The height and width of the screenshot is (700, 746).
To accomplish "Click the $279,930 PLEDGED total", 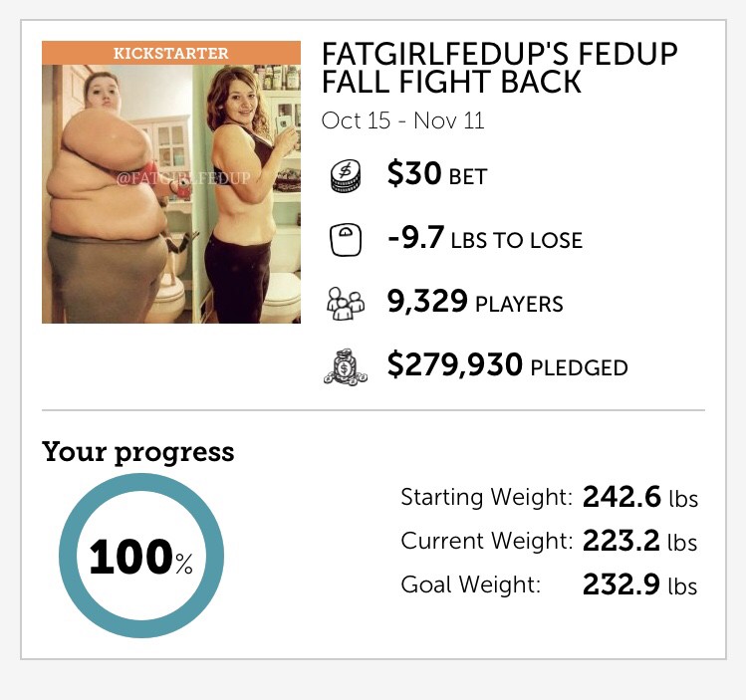I will (508, 365).
